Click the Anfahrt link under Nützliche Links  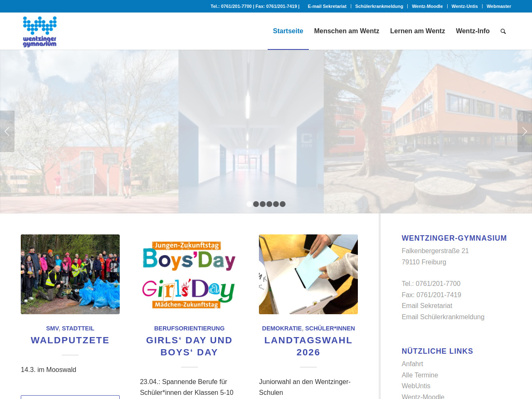click(x=412, y=364)
